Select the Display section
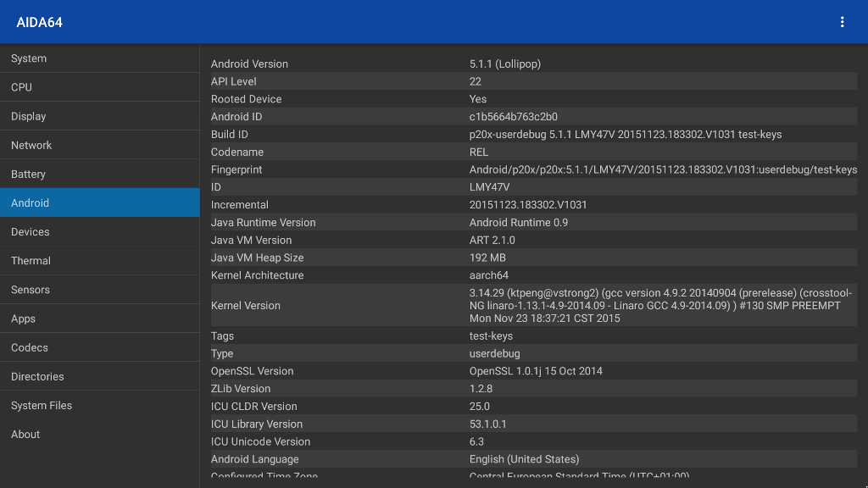Viewport: 868px width, 488px height. click(x=100, y=116)
